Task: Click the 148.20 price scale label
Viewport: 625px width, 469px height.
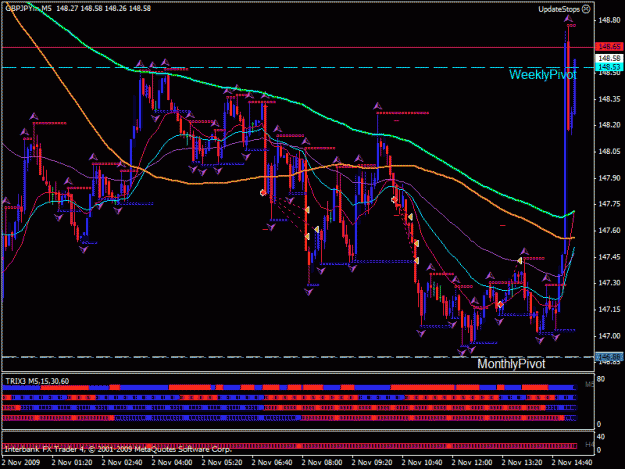Action: tap(609, 125)
